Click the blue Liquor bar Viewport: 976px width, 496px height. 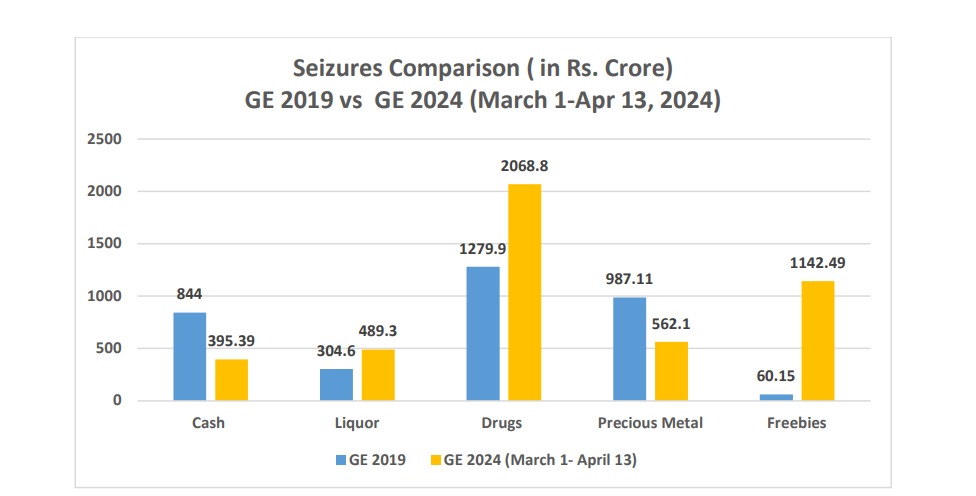pos(337,384)
